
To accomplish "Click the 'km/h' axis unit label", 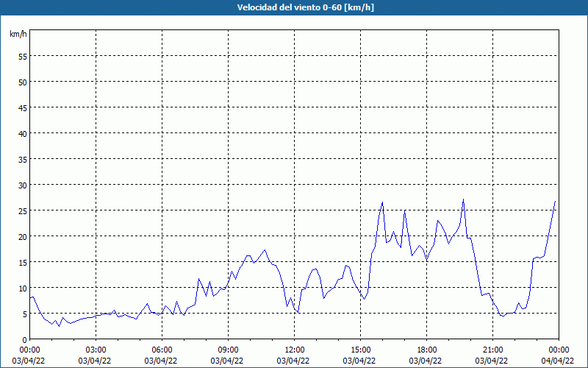I will pos(18,34).
